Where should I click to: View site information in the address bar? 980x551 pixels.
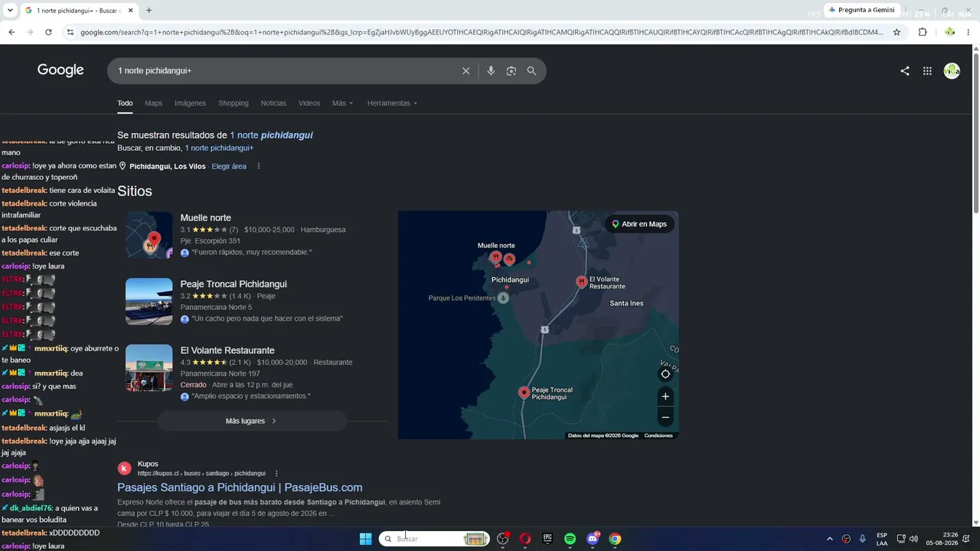click(70, 32)
